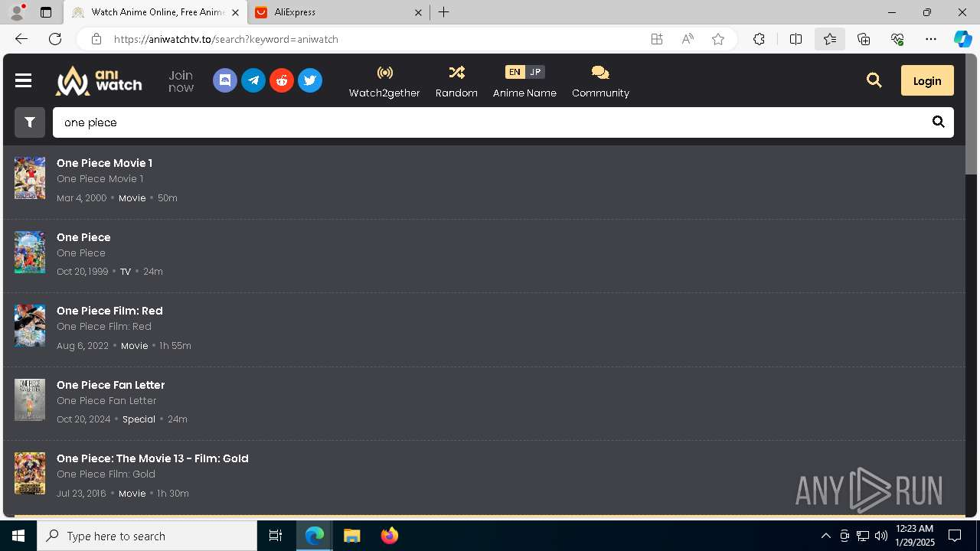The width and height of the screenshot is (980, 551).
Task: Click the One Piece Film: Red poster thumbnail
Action: click(x=30, y=326)
